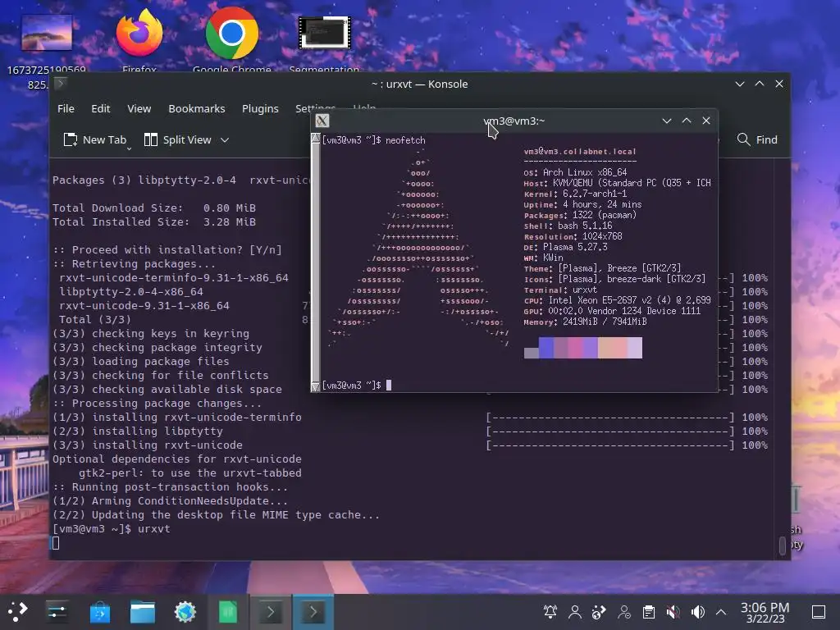Click the urxvt scrollbar down arrow
840x630 pixels.
(x=316, y=387)
